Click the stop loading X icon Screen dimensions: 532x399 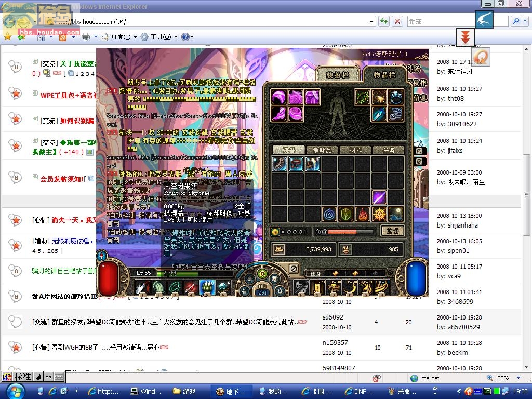pos(397,22)
